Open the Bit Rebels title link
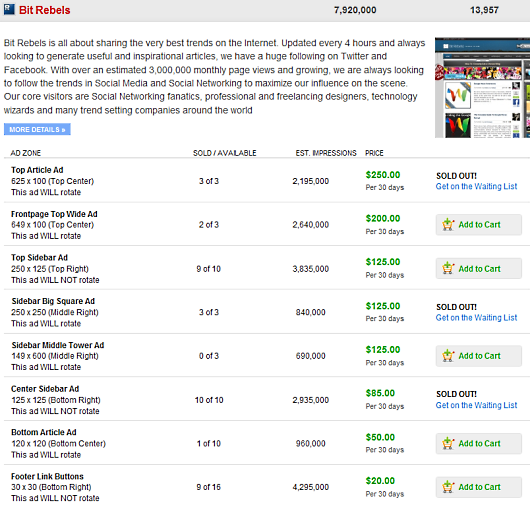Screen dimensions: 530x509 pyautogui.click(x=45, y=10)
